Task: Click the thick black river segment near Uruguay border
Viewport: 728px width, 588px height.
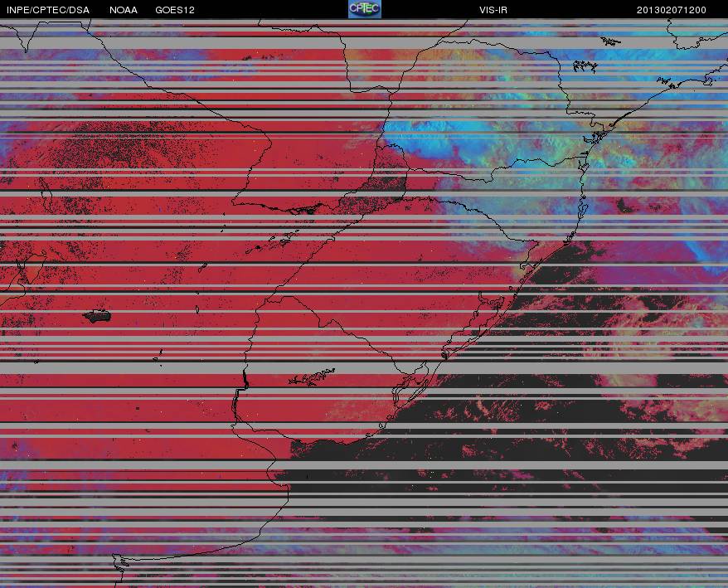Action: 245,379
